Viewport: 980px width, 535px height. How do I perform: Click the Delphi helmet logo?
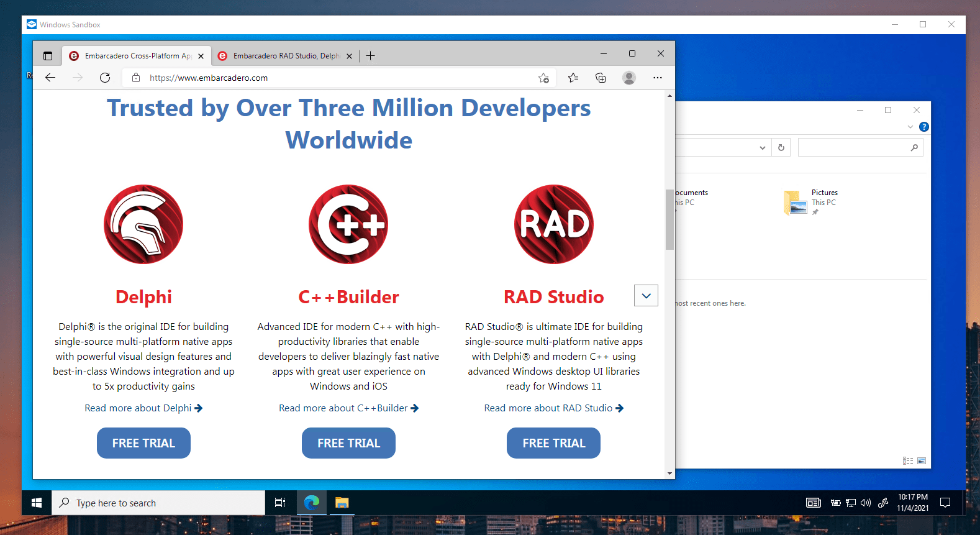click(x=143, y=224)
